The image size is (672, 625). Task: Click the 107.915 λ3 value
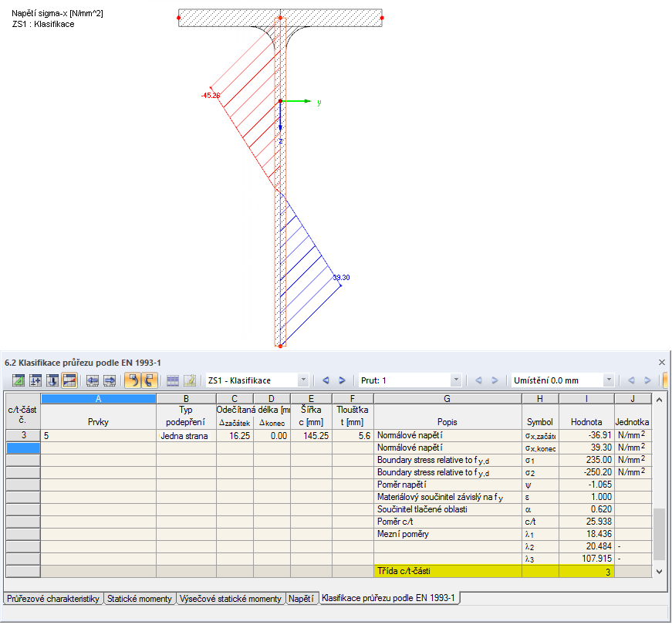click(x=586, y=559)
